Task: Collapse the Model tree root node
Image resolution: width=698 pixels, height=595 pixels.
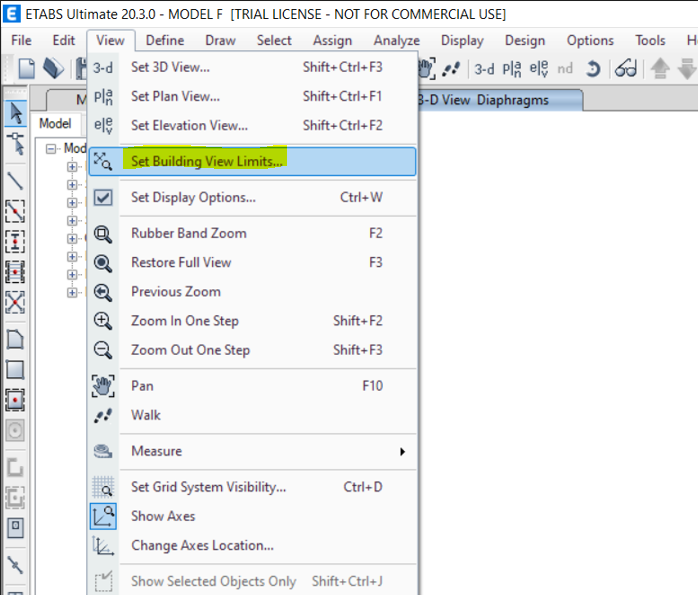Action: 51,149
